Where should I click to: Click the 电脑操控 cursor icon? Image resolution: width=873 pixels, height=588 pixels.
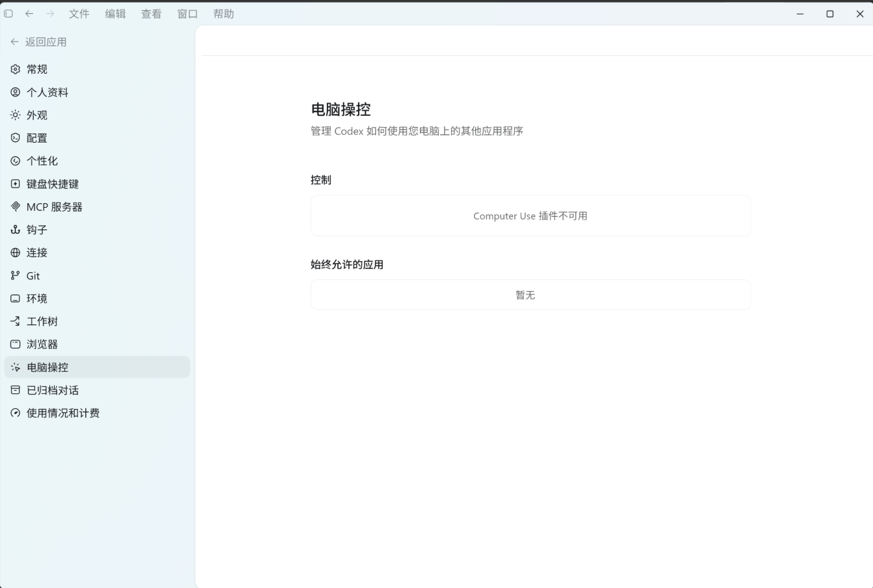(16, 367)
